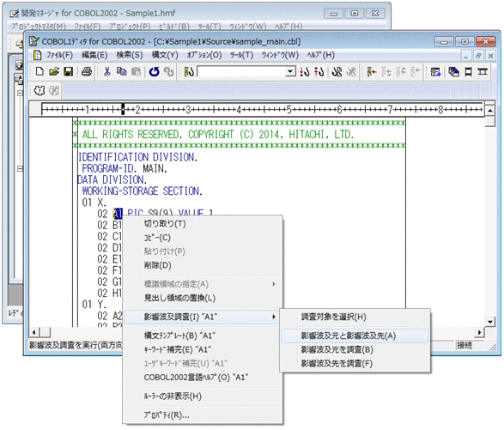
Task: Click the search-downward icon right of the combo box
Action: pos(305,71)
